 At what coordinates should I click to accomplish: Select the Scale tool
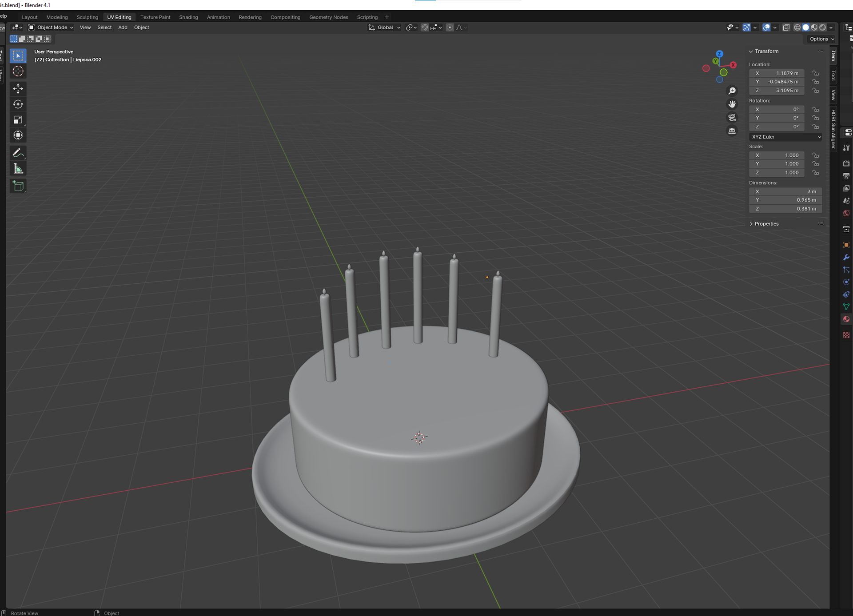[x=18, y=120]
